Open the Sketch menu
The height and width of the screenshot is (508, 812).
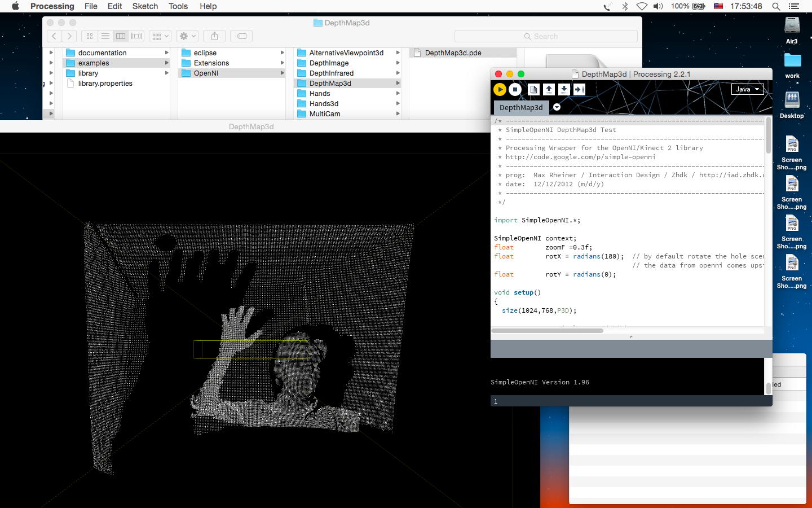[x=145, y=6]
